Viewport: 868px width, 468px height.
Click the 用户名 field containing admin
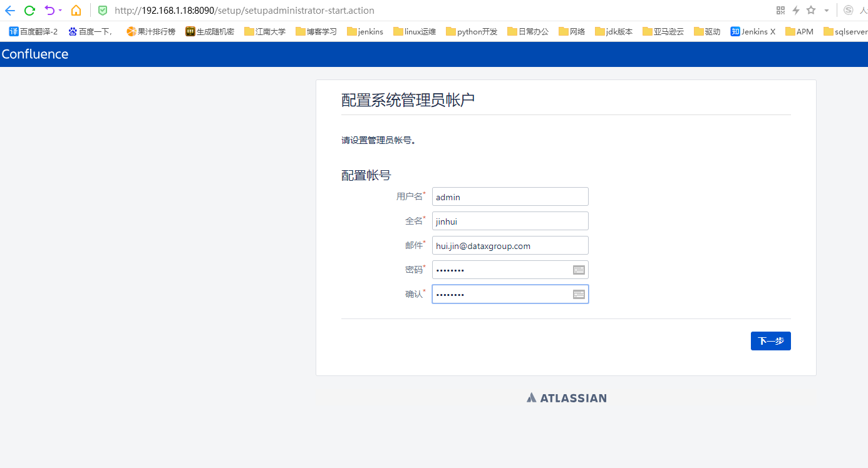pyautogui.click(x=510, y=196)
